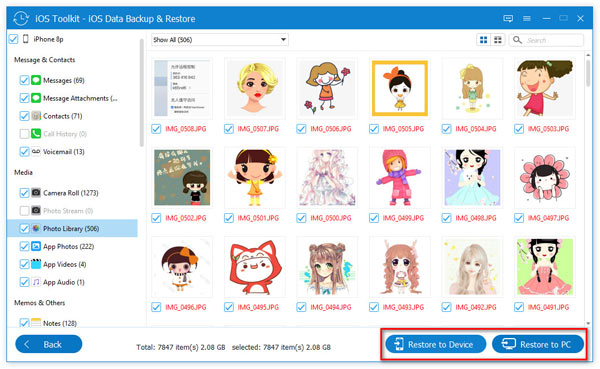Click the Back button
This screenshot has width=600, height=369.
click(x=49, y=344)
